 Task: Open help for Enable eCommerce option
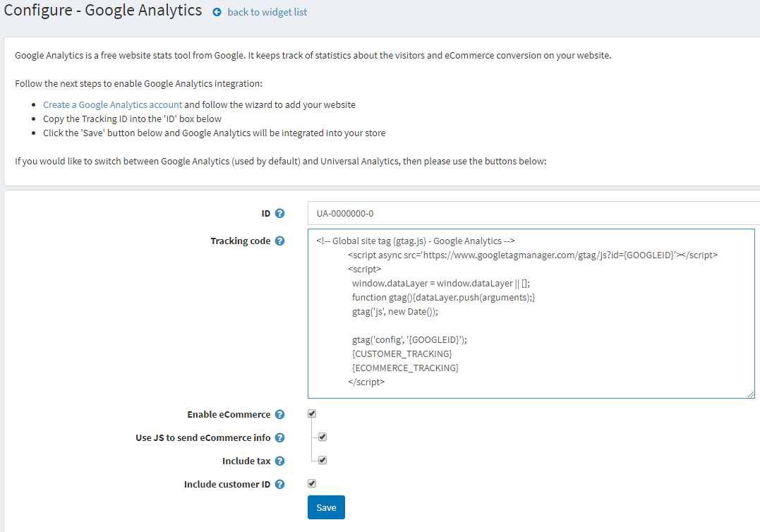tap(280, 414)
